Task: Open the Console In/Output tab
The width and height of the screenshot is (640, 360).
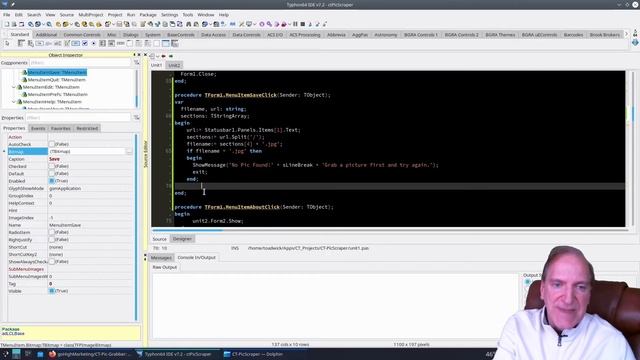Action: pos(196,258)
